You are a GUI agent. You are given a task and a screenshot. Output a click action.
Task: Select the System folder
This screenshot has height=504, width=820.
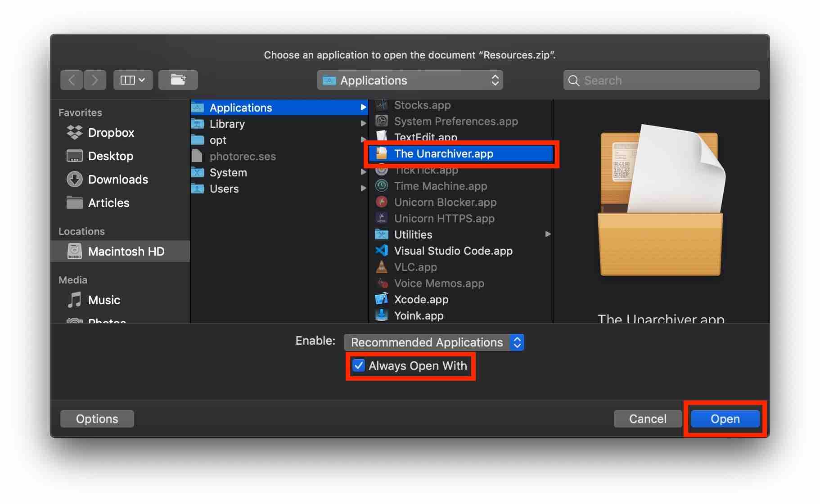coord(279,172)
